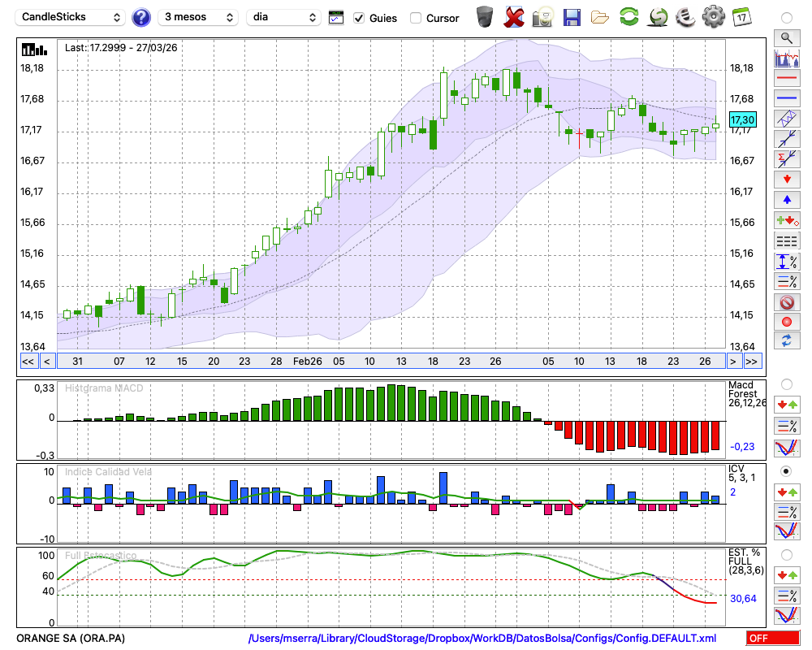Viewport: 812px width, 650px height.
Task: Click the << jump-to-start navigation button
Action: click(x=28, y=362)
